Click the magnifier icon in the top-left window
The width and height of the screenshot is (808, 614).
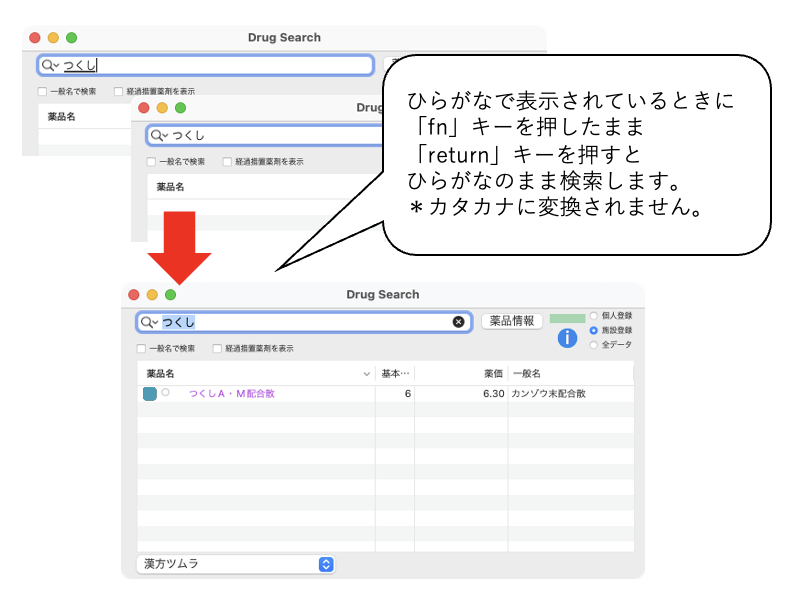pyautogui.click(x=49, y=65)
